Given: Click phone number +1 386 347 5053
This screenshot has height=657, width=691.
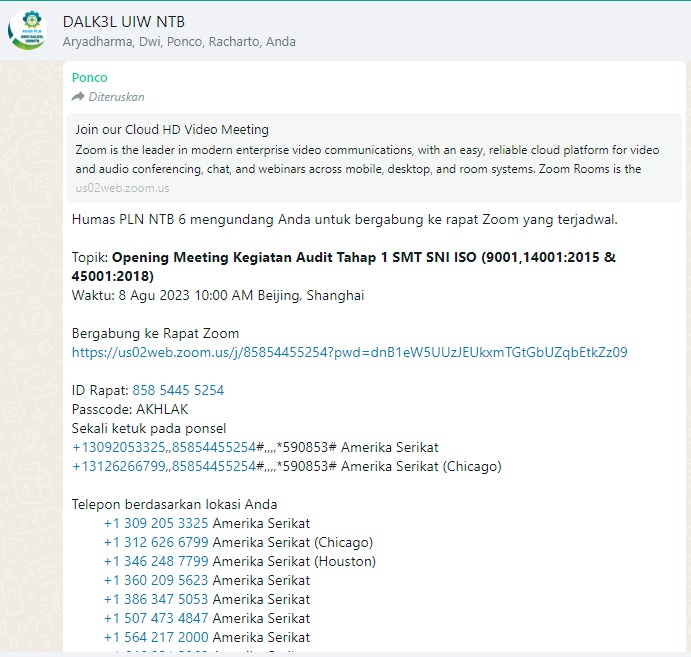Looking at the screenshot, I should (156, 599).
